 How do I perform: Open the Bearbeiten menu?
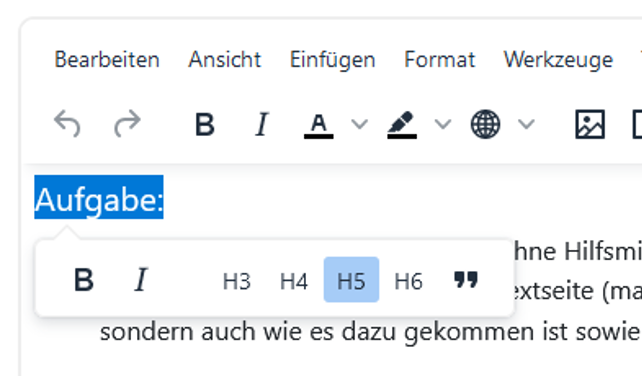click(107, 60)
